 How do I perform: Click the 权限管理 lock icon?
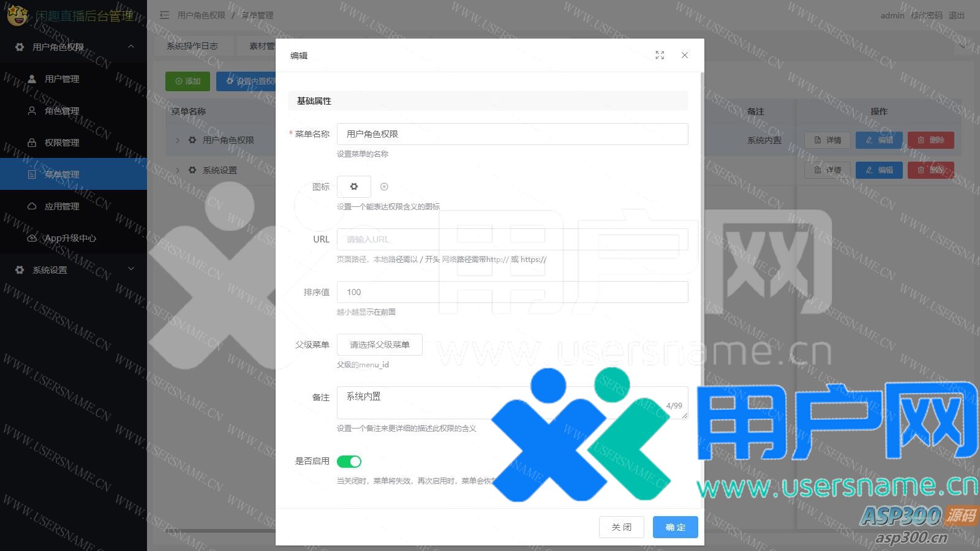(x=32, y=143)
